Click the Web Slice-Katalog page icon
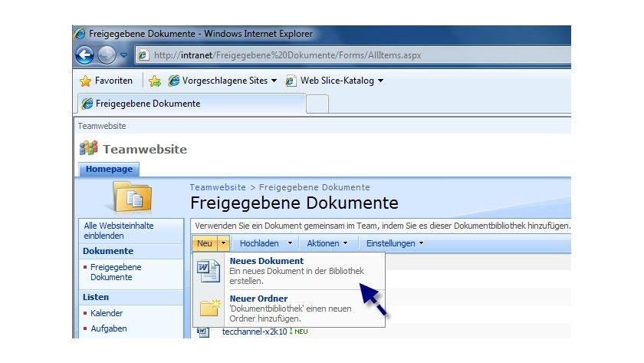The image size is (644, 363). pyautogui.click(x=291, y=81)
